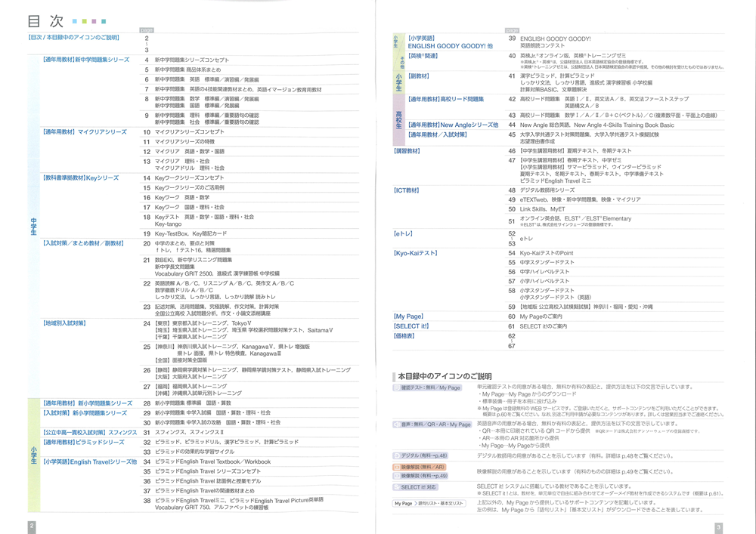This screenshot has height=534, width=756.
Task: Click the SELECT it! 対応 icon badge
Action: pos(416,487)
